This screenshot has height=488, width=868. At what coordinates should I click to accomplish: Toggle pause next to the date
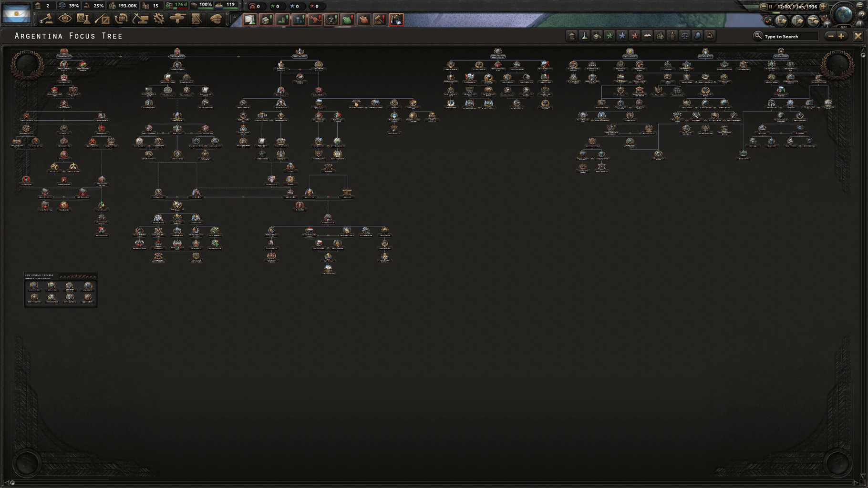[x=771, y=7]
